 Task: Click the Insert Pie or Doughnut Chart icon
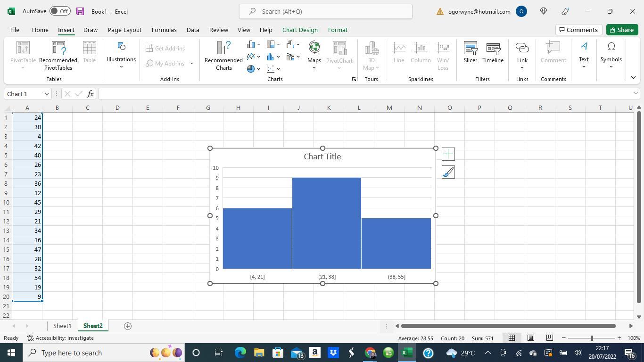pos(251,69)
